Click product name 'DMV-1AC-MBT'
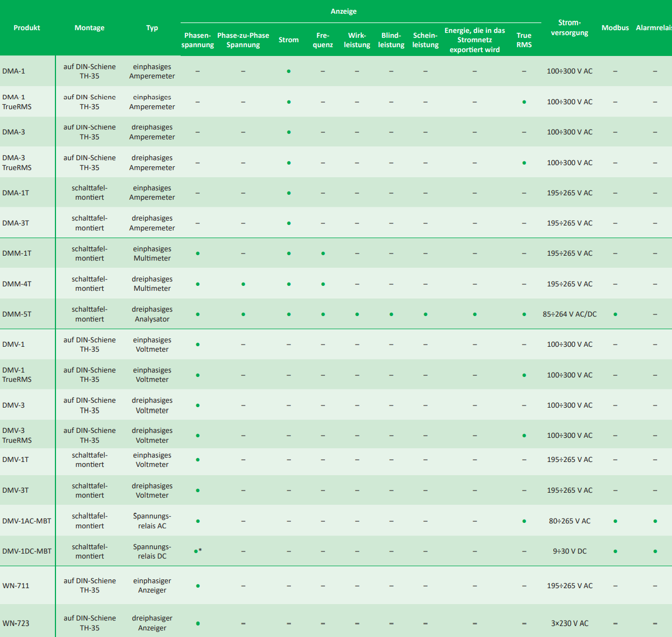Viewport: 672px width, 637px height. pyautogui.click(x=27, y=521)
